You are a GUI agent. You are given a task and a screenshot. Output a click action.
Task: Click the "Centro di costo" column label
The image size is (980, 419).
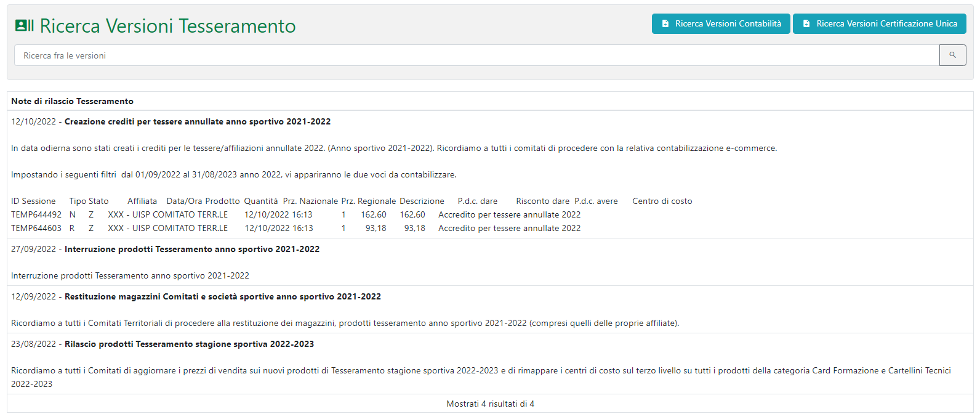662,201
